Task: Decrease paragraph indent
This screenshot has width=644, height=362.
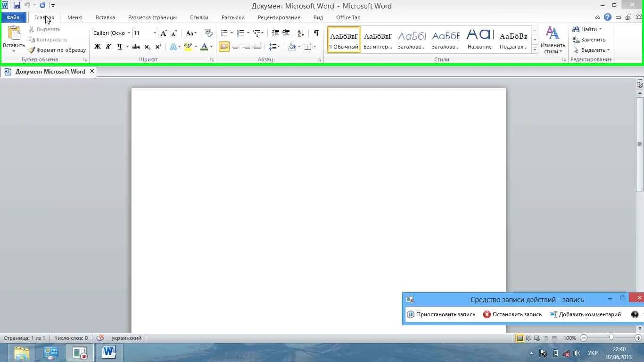Action: pos(275,33)
